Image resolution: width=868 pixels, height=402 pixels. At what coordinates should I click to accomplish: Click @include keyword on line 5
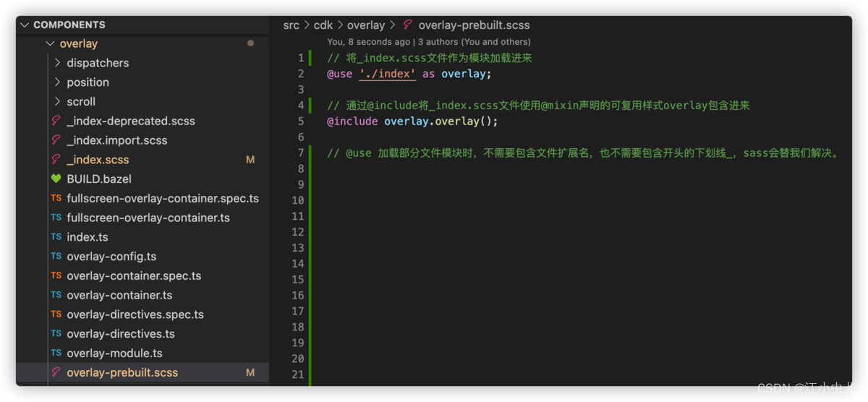(352, 121)
